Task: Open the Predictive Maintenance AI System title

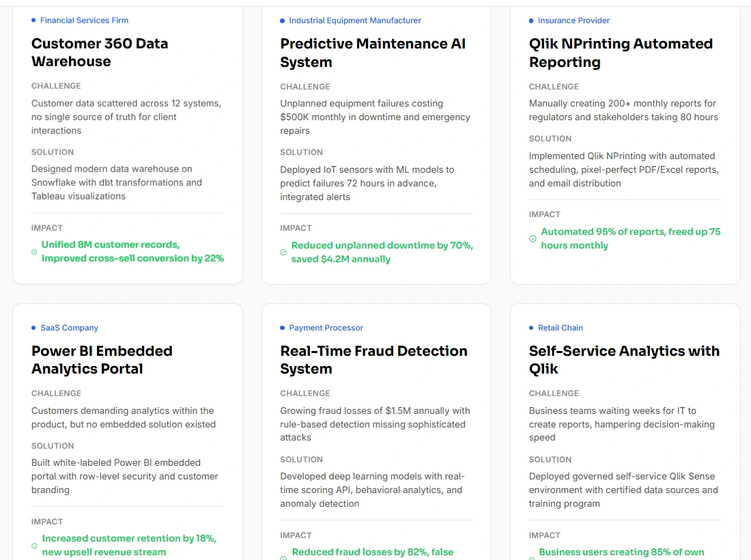Action: point(373,53)
